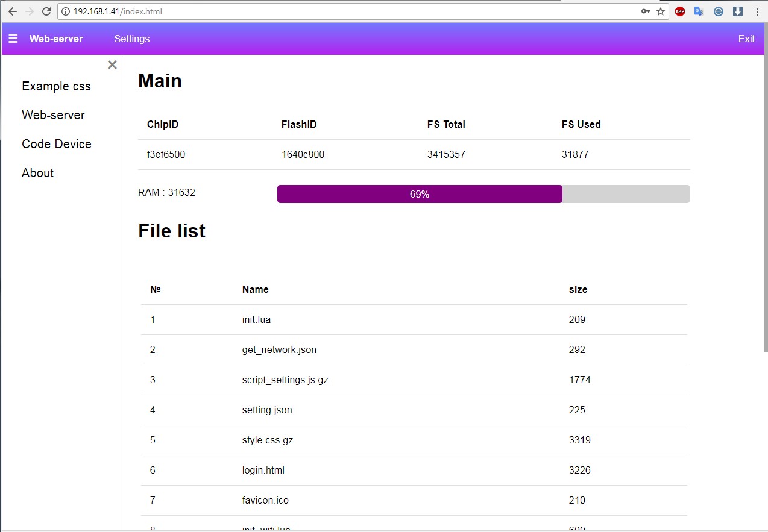
Task: Open Chrome's three-dot menu
Action: pos(758,11)
